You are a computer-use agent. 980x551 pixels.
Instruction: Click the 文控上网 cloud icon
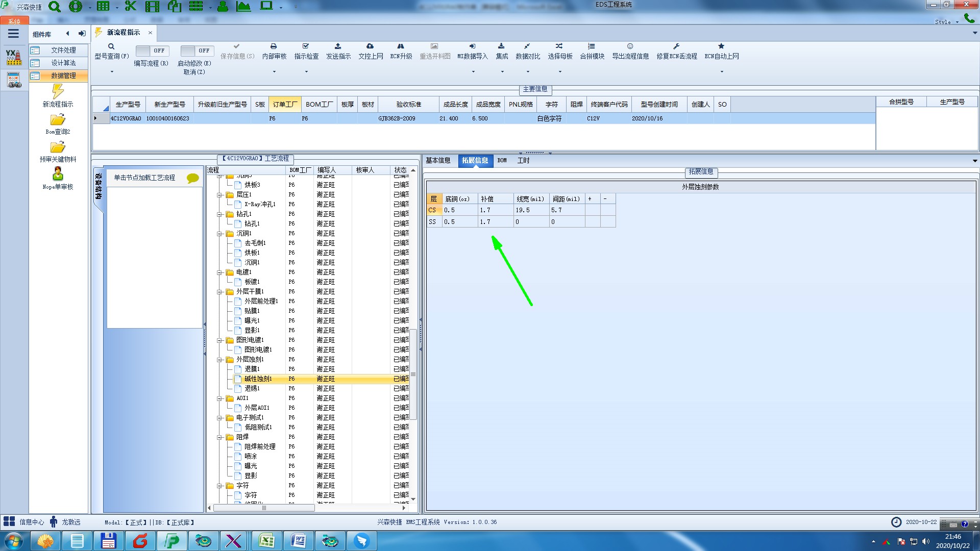pyautogui.click(x=370, y=46)
